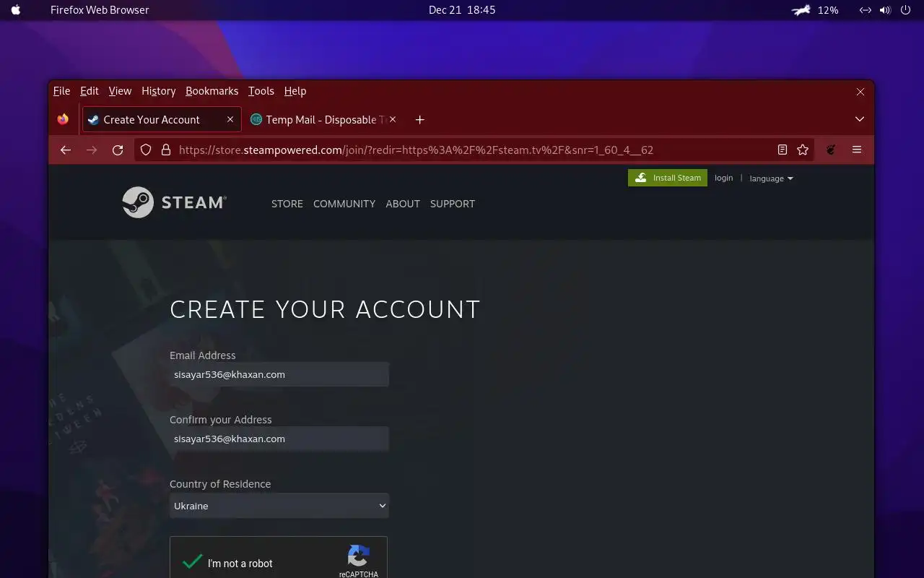
Task: Close the Firefox window
Action: [860, 92]
